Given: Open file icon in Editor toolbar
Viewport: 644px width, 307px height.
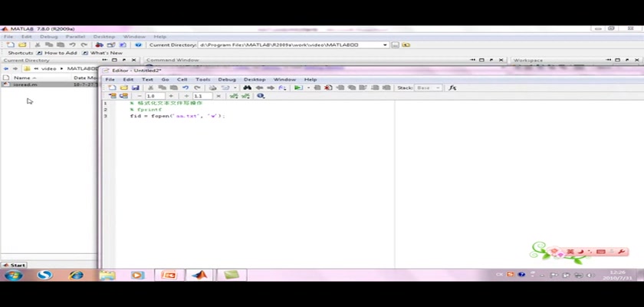Looking at the screenshot, I should (123, 87).
